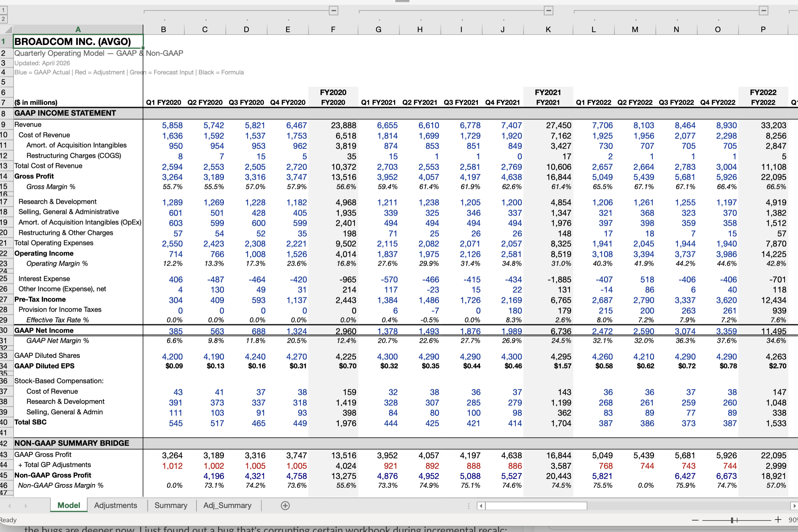Show outline level 2 columns

(3, 19)
